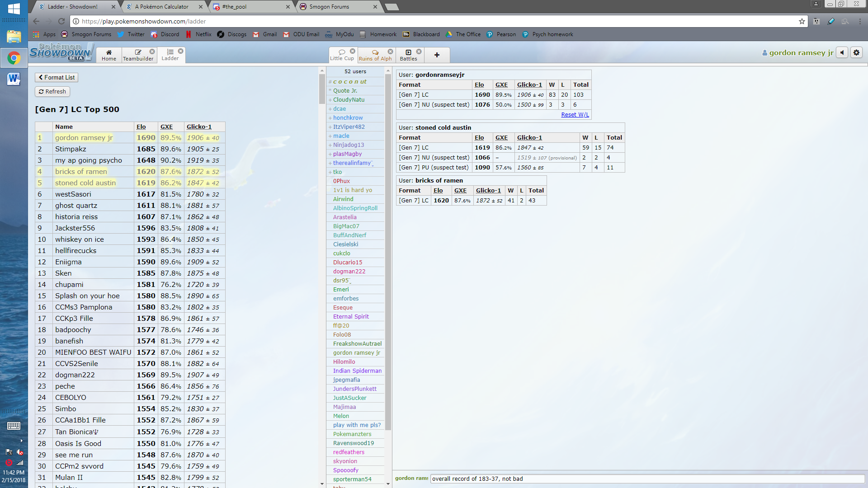Click Glicko-1 column header in ladder
Screen dimensions: 868x488
coord(199,127)
